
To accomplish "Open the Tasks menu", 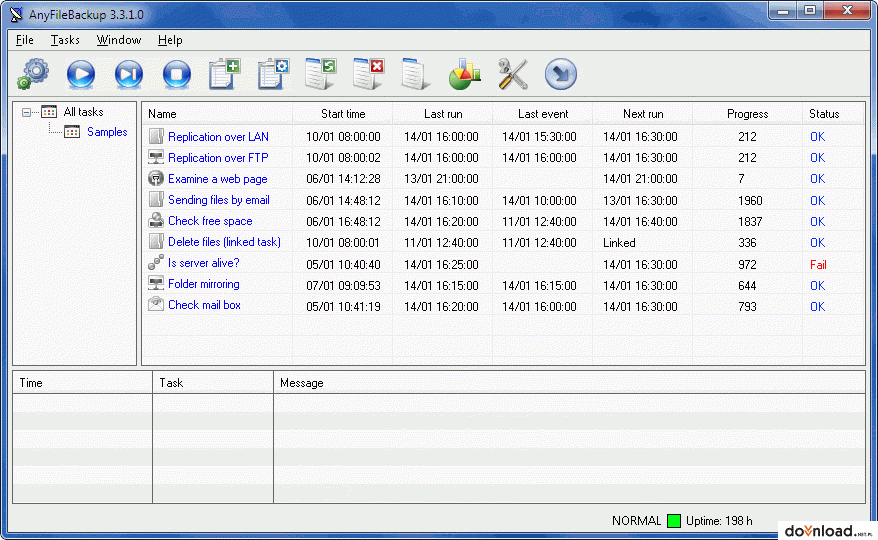I will tap(65, 40).
